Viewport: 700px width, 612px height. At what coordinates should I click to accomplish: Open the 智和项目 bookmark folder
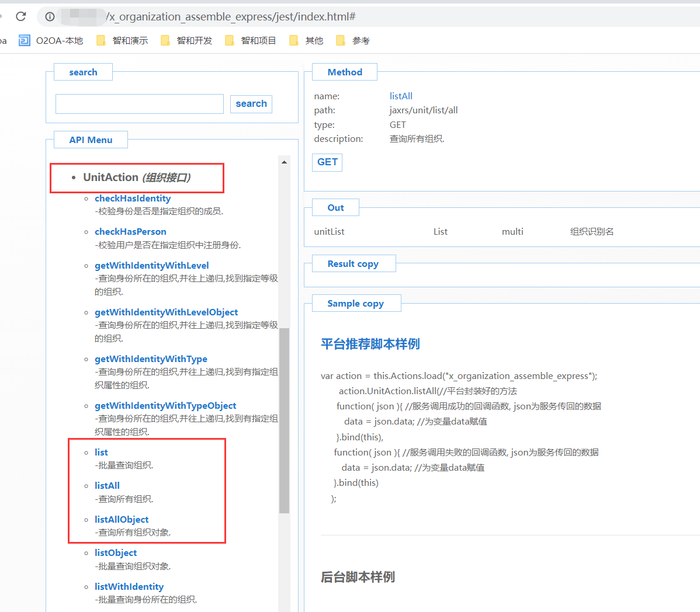[251, 41]
